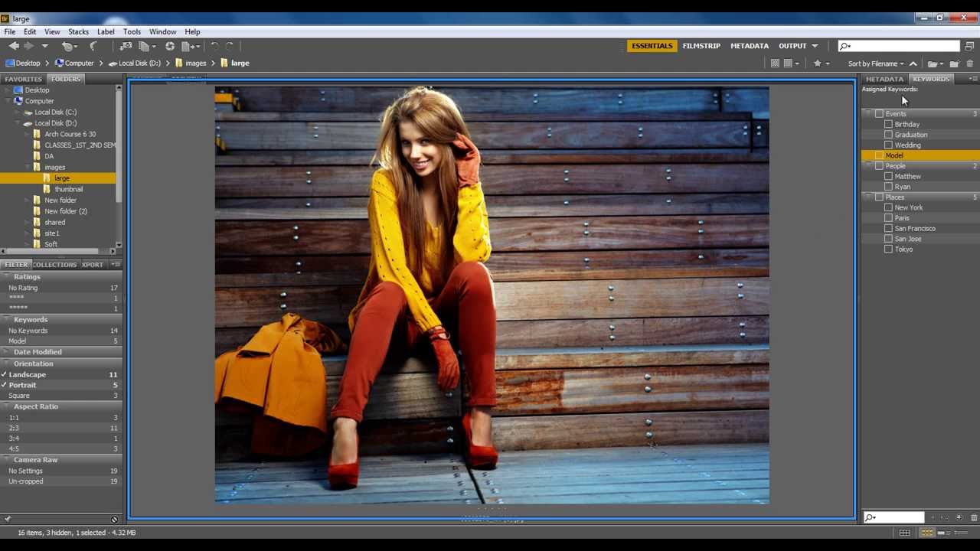Check the Paris keyword
Image resolution: width=980 pixels, height=551 pixels.
888,218
